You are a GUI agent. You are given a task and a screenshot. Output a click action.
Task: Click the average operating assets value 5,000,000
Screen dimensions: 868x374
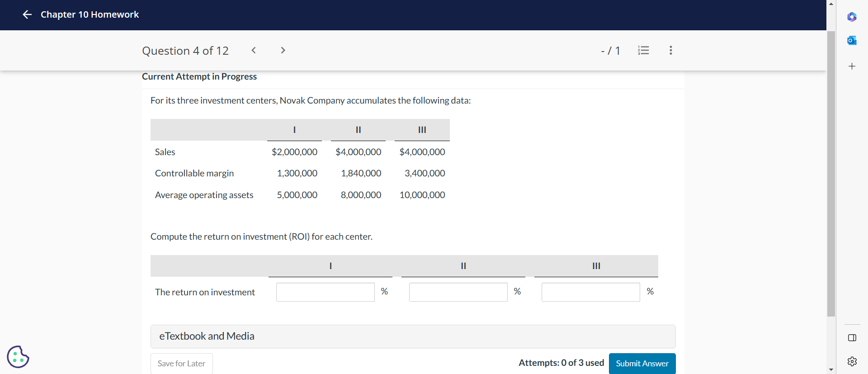[297, 195]
